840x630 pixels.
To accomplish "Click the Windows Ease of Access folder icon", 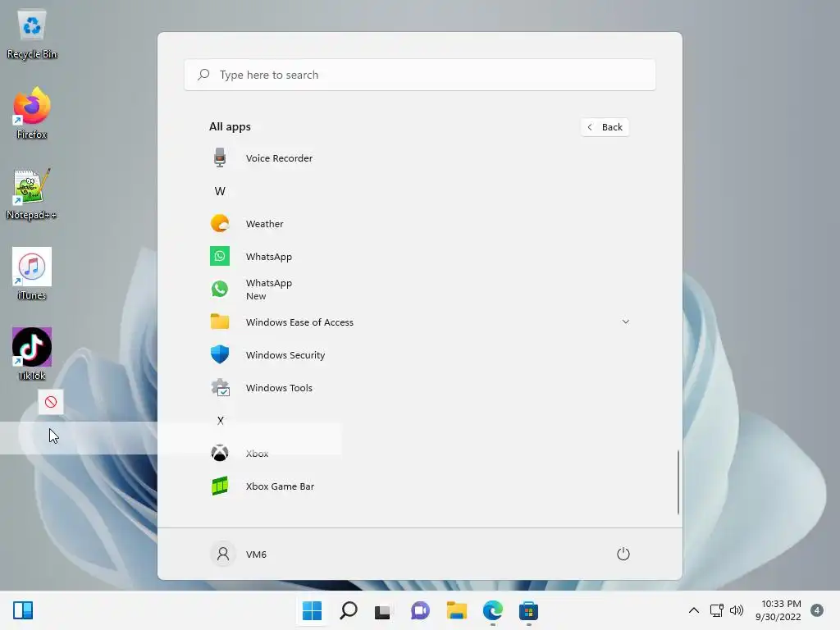I will tap(220, 322).
